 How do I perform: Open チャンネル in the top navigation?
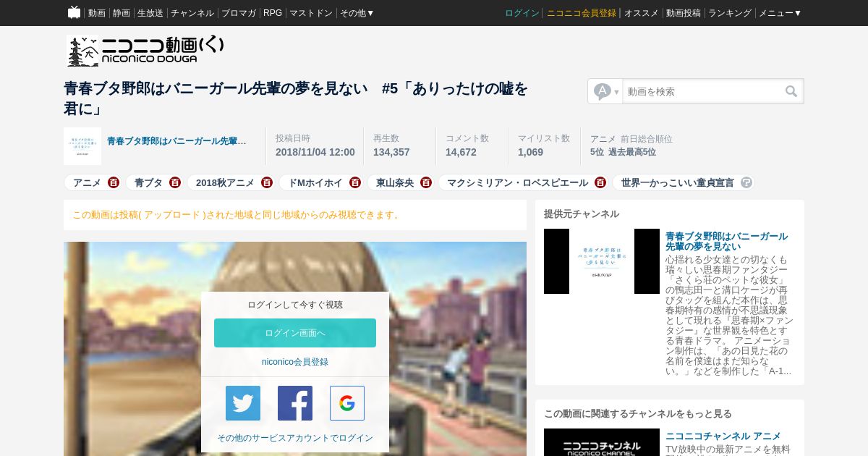(192, 13)
